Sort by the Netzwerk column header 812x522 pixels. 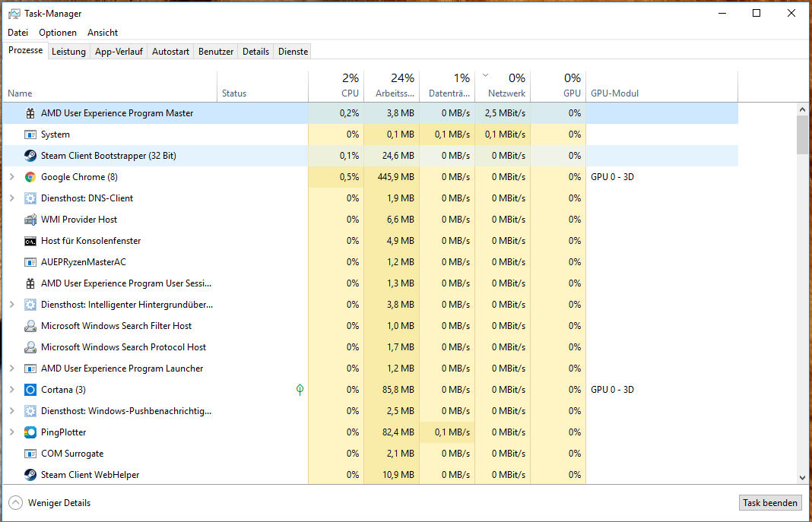tap(503, 87)
